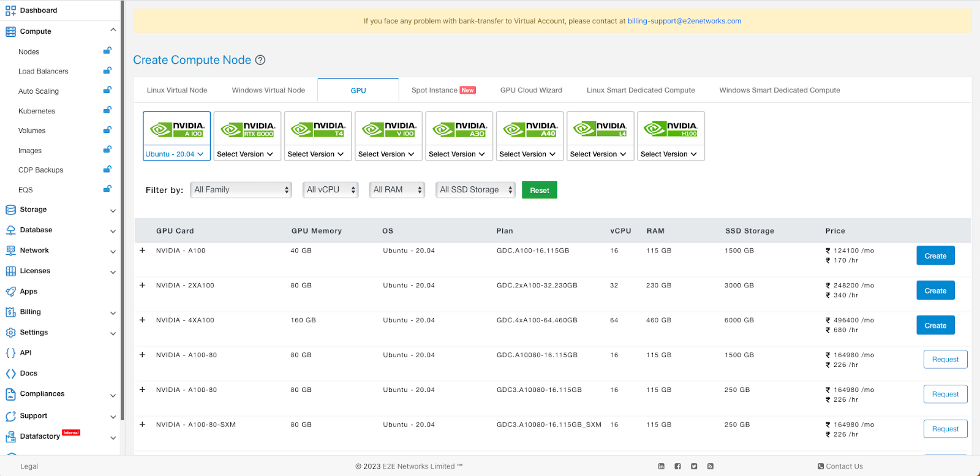Open Load Balancers in the sidebar
980x476 pixels.
tap(43, 72)
